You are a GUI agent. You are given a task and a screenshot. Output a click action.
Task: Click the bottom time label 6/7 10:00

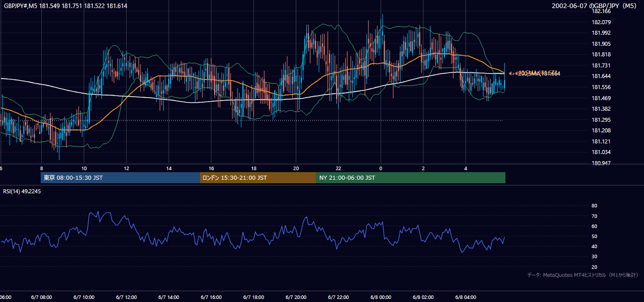pyautogui.click(x=84, y=297)
